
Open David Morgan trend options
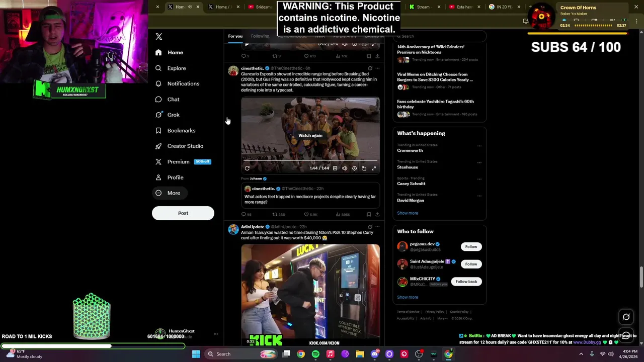coord(479,196)
